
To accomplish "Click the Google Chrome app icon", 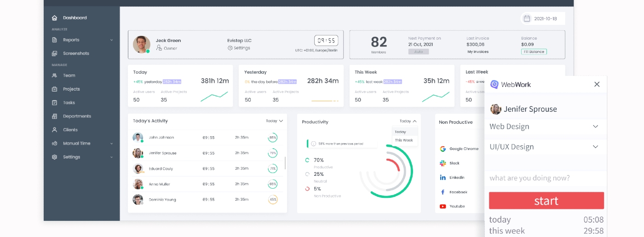I will (443, 149).
